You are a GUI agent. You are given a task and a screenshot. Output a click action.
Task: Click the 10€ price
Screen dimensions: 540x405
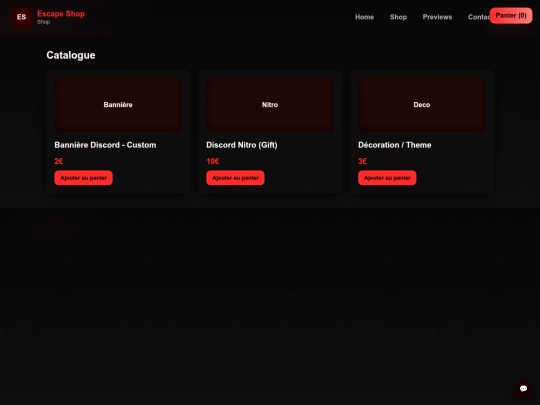pyautogui.click(x=212, y=161)
